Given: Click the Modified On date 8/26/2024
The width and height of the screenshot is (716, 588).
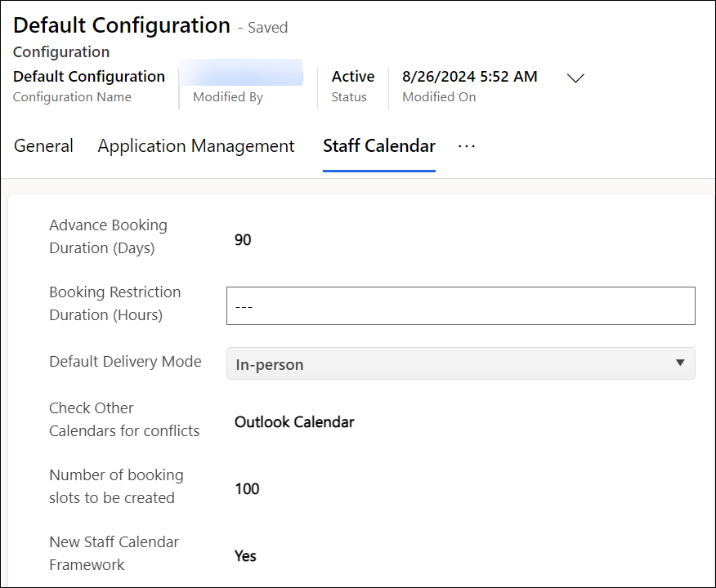Looking at the screenshot, I should pyautogui.click(x=470, y=77).
